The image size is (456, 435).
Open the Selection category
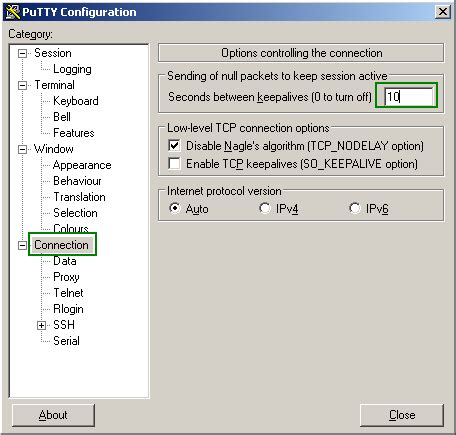point(75,213)
